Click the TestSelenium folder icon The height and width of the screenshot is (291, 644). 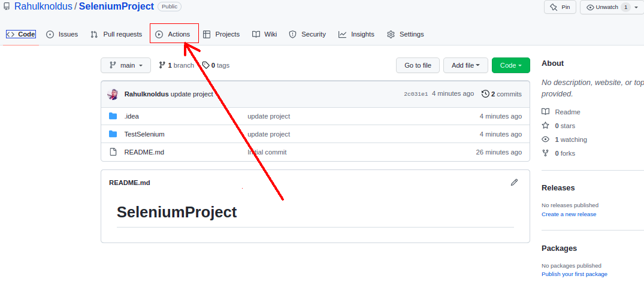[x=113, y=134]
